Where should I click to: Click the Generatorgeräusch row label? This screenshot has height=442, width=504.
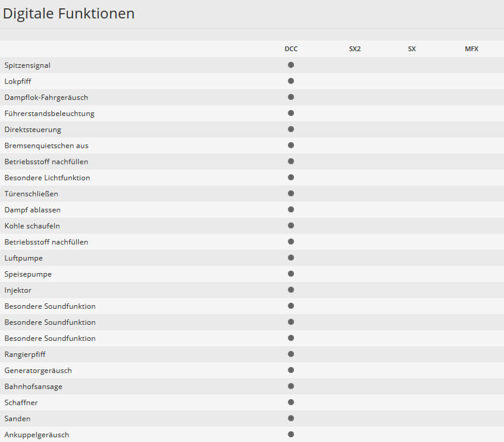pyautogui.click(x=38, y=371)
